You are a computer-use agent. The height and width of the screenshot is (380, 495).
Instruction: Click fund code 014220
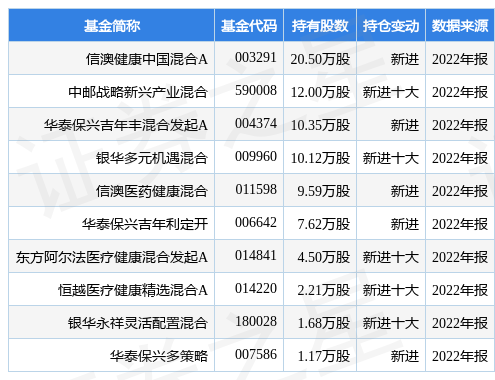256,288
